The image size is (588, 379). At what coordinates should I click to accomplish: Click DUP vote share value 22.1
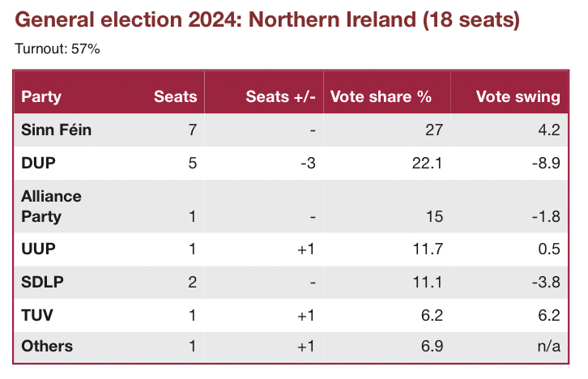[428, 163]
